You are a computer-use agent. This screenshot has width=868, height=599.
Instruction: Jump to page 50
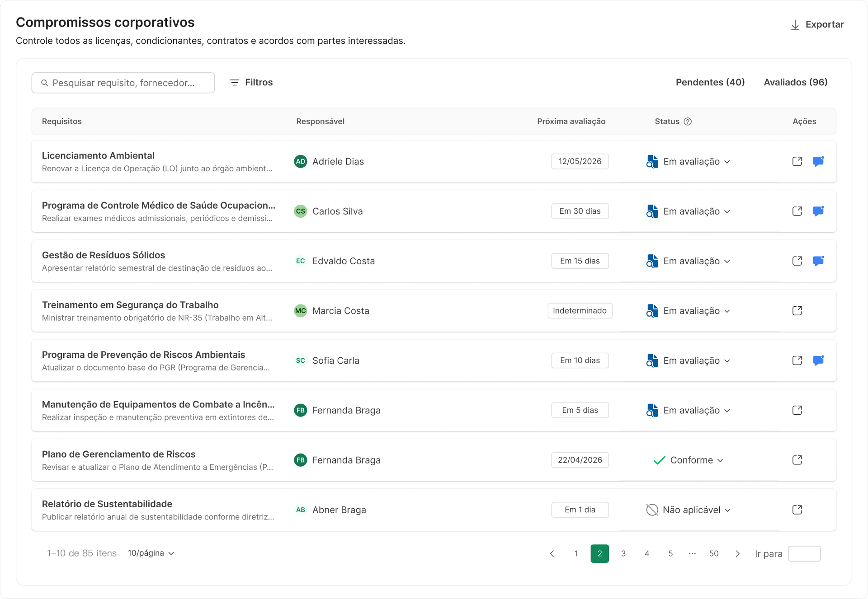tap(713, 553)
